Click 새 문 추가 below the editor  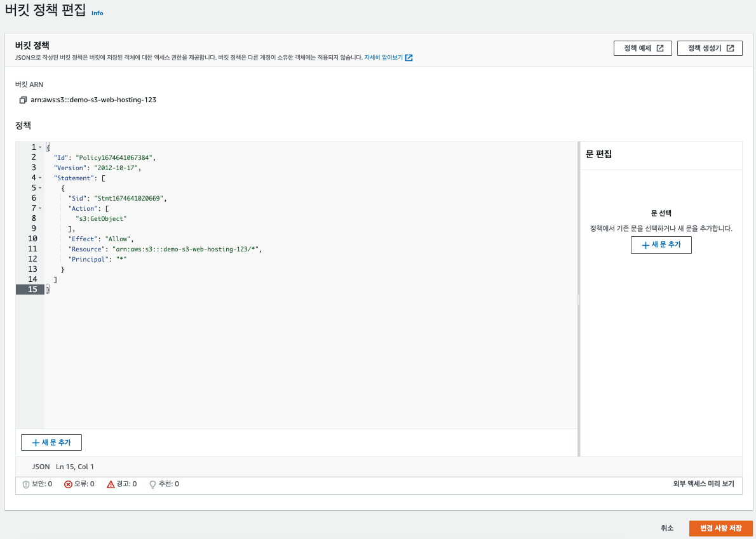click(51, 442)
